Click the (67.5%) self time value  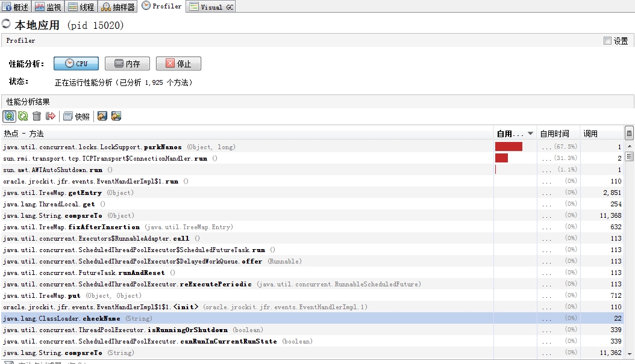coord(566,146)
